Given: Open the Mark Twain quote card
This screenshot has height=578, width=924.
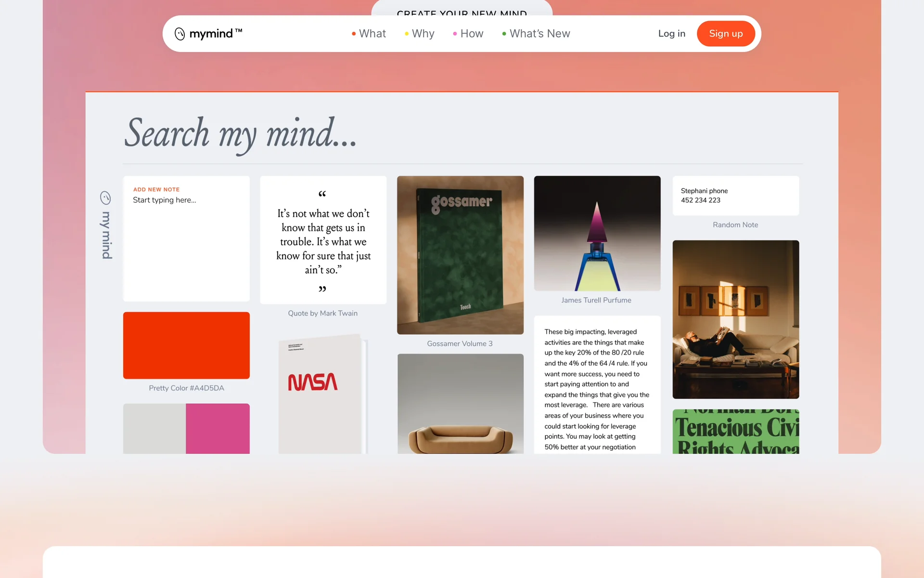Looking at the screenshot, I should coord(323,240).
